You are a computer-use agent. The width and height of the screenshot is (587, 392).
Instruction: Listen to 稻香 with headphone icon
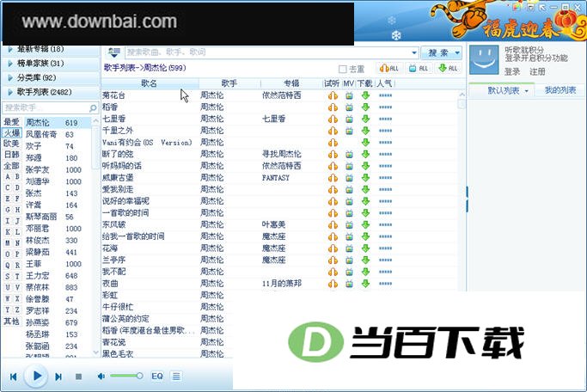click(x=333, y=107)
